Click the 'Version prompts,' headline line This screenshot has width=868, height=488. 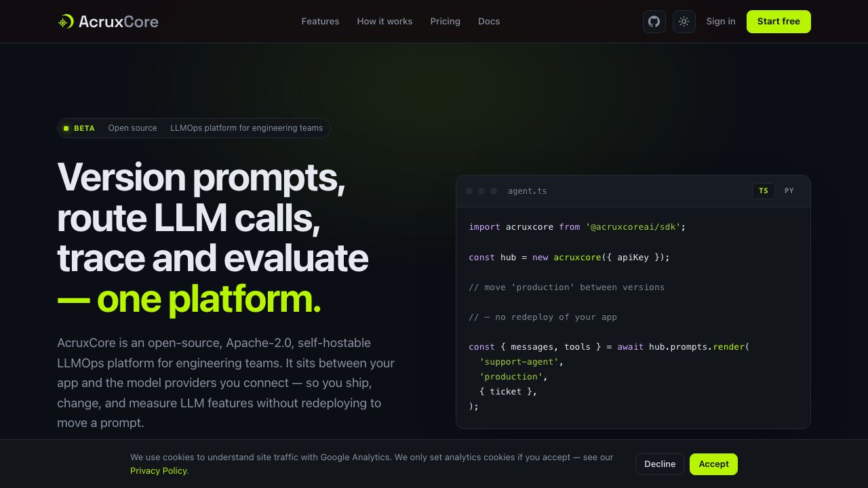coord(201,178)
